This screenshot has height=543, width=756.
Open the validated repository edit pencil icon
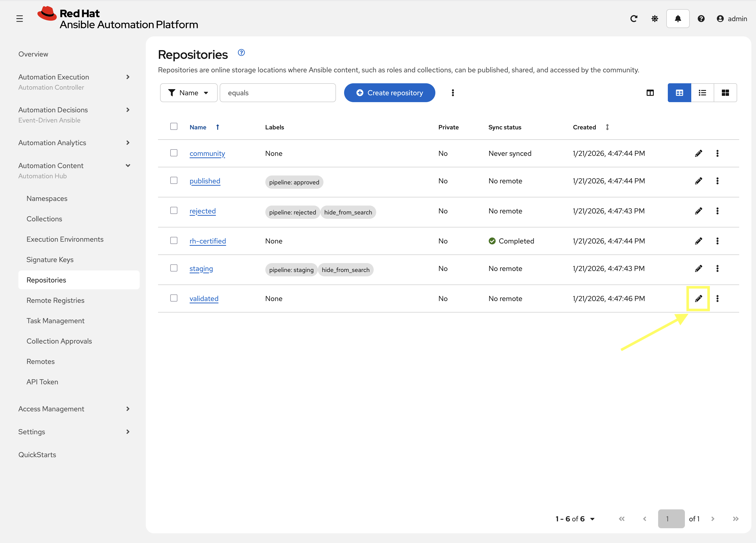[x=698, y=298]
